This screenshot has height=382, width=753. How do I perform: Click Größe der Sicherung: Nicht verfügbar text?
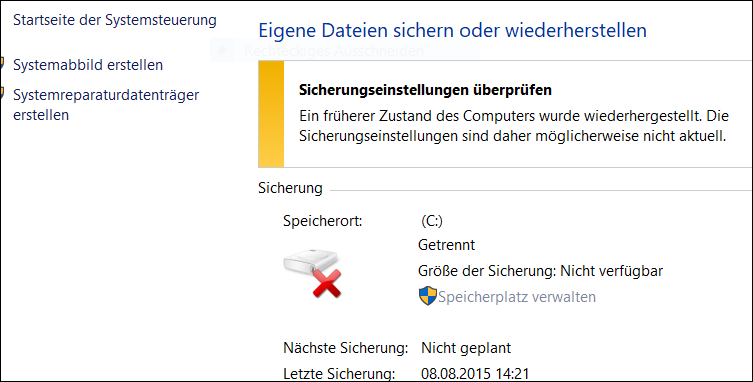[x=540, y=271]
